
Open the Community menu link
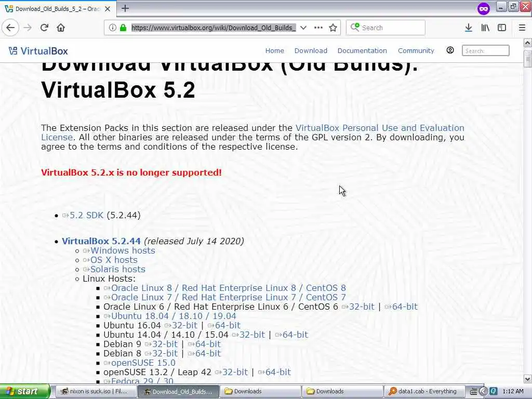click(416, 50)
